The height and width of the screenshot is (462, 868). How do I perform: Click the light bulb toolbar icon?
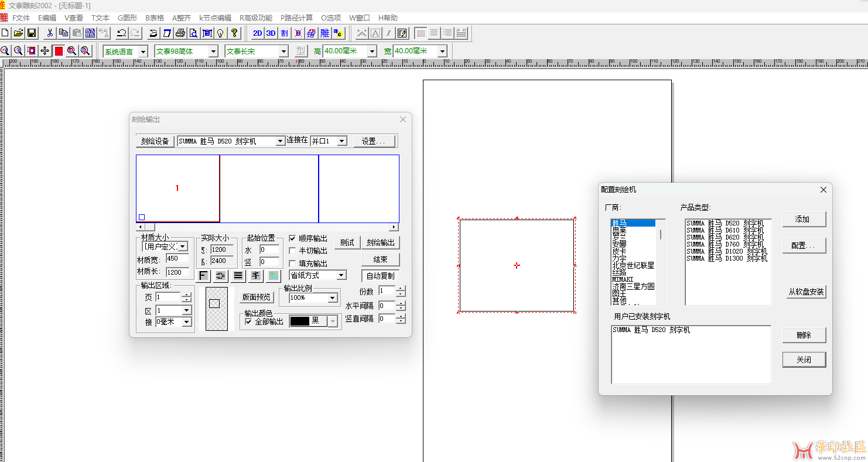(x=220, y=33)
